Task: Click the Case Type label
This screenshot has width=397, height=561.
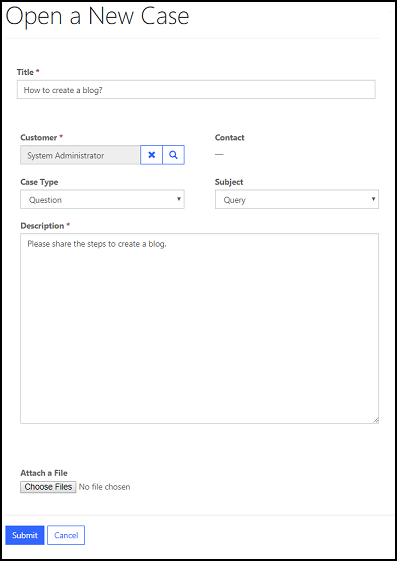Action: pyautogui.click(x=39, y=182)
